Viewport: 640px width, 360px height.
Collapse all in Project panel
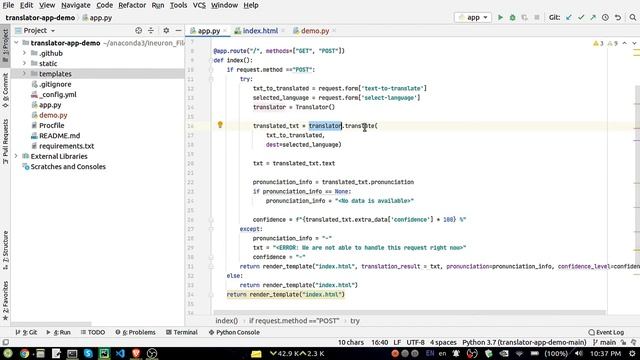click(151, 31)
